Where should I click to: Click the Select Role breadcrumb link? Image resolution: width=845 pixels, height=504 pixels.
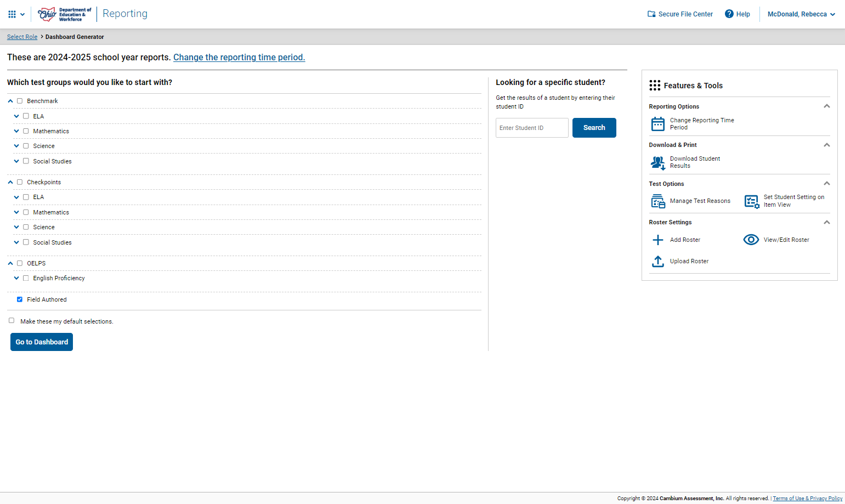point(22,37)
